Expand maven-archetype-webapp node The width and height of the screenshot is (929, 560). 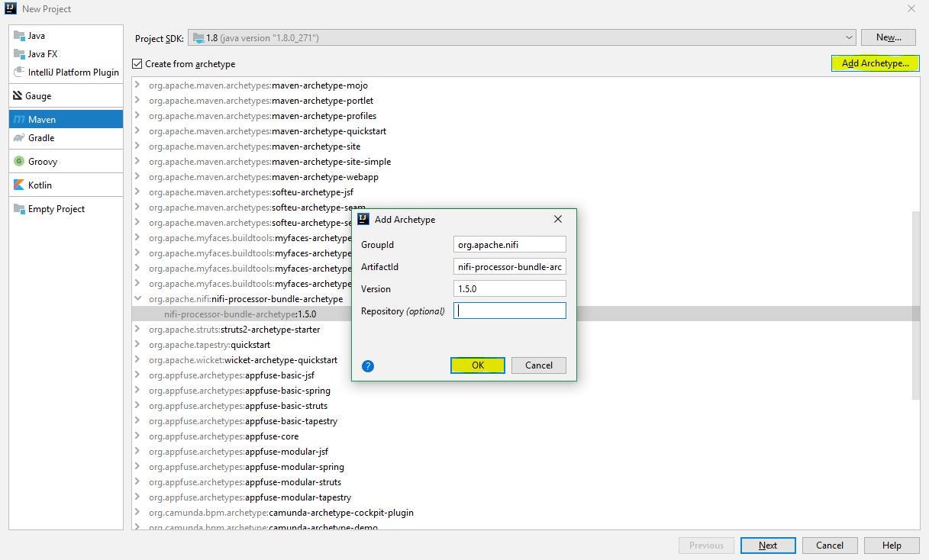tap(137, 177)
